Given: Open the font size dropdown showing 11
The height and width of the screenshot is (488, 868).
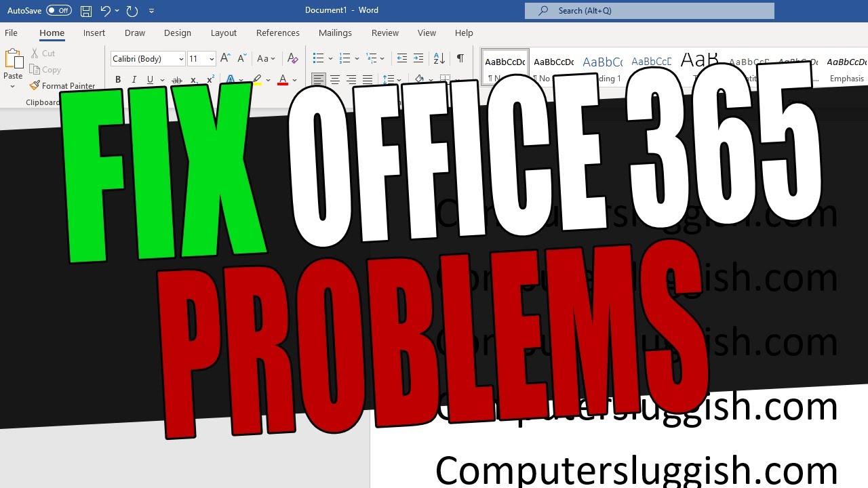Looking at the screenshot, I should point(212,59).
